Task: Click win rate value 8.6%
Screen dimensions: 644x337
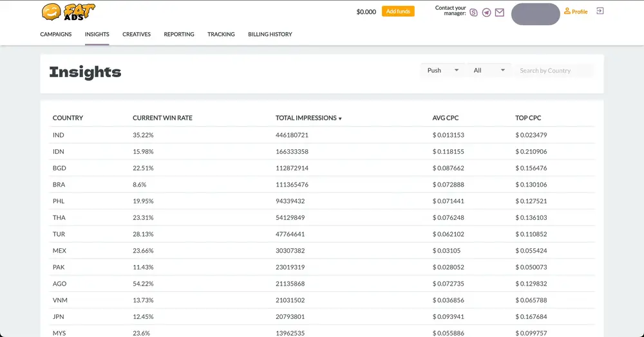Action: 139,185
